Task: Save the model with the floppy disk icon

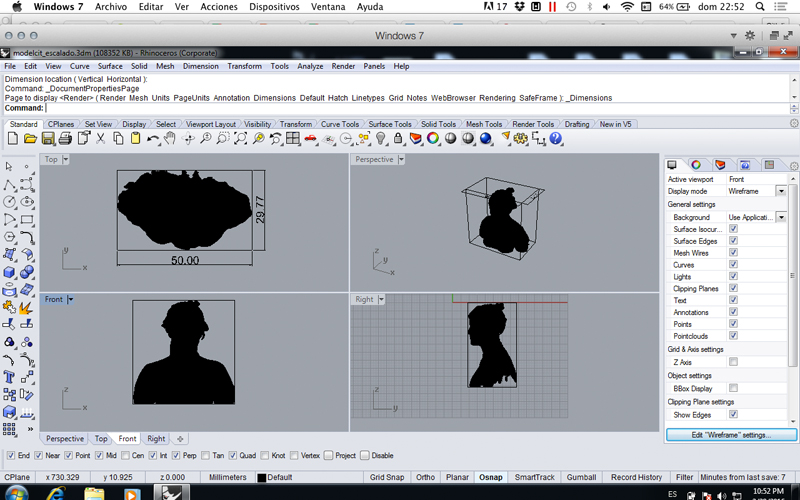Action: tap(48, 138)
